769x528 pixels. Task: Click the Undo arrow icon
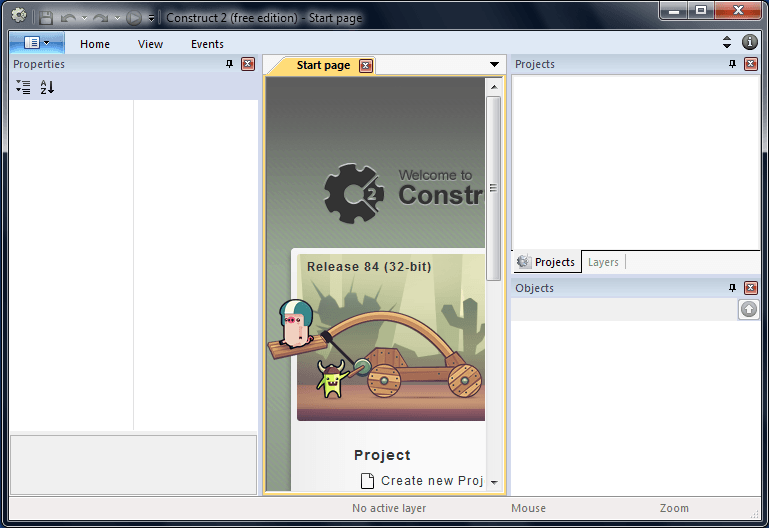coord(68,18)
